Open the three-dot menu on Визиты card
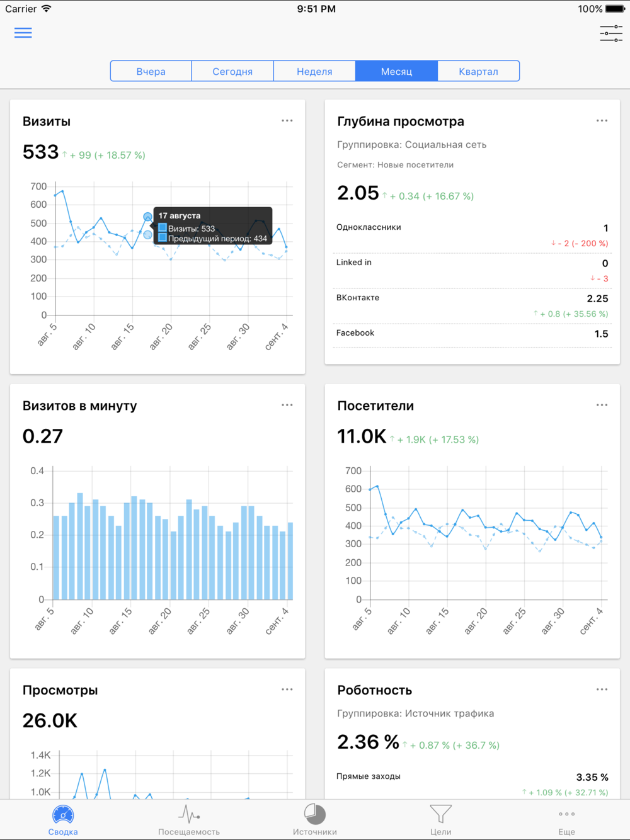This screenshot has height=840, width=630. (287, 120)
